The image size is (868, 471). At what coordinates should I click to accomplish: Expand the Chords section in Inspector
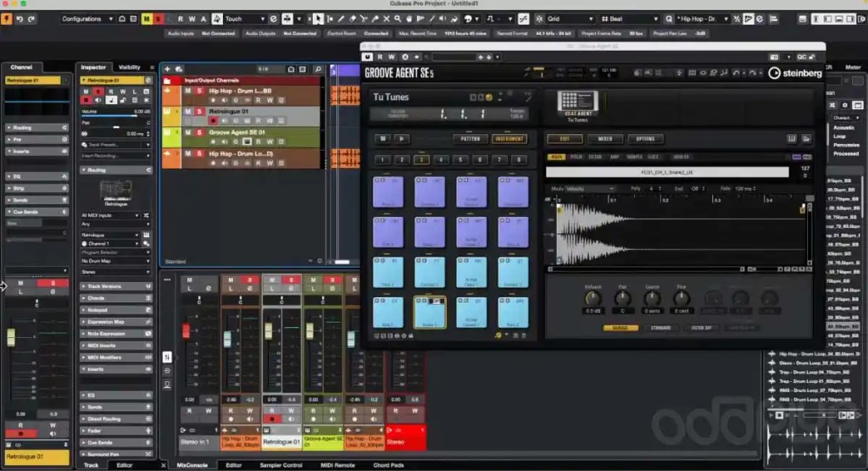[x=115, y=298]
